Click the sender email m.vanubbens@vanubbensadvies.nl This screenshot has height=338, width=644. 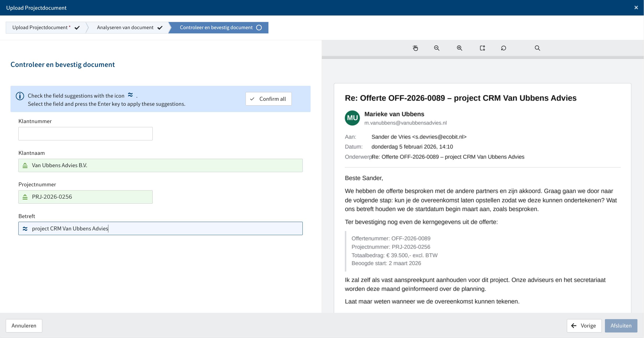click(x=406, y=123)
